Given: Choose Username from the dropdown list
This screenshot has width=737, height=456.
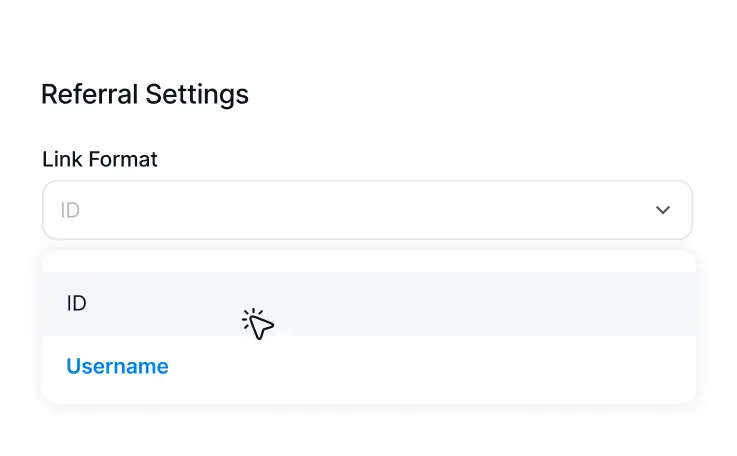Looking at the screenshot, I should 369,367.
